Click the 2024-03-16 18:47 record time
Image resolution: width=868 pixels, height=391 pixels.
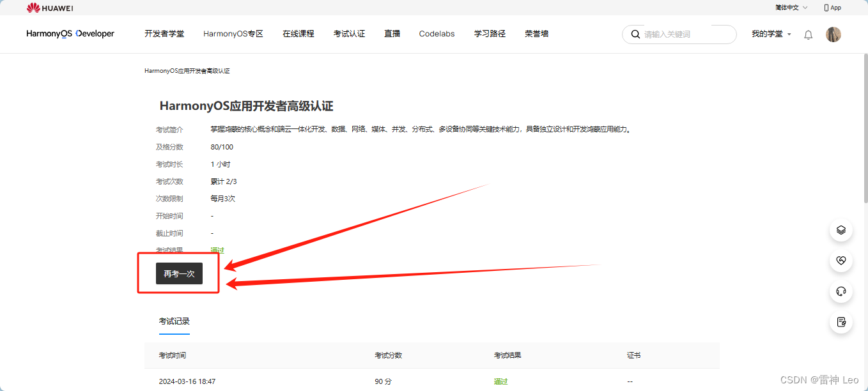[187, 381]
